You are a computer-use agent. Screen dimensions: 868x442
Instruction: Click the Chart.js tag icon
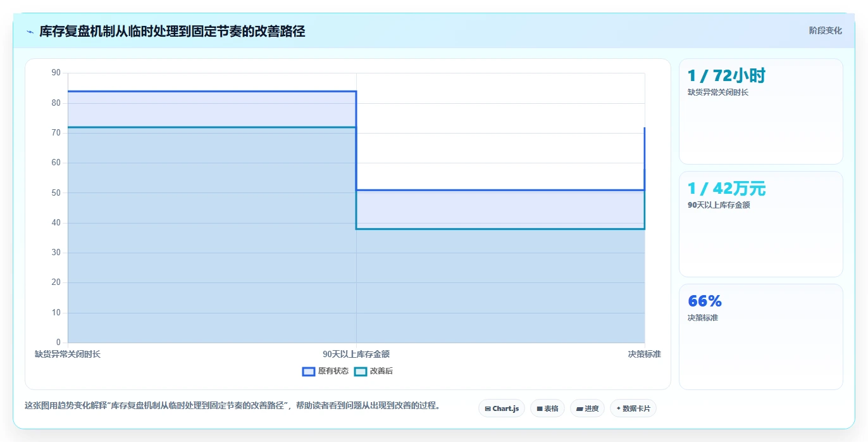coord(488,409)
